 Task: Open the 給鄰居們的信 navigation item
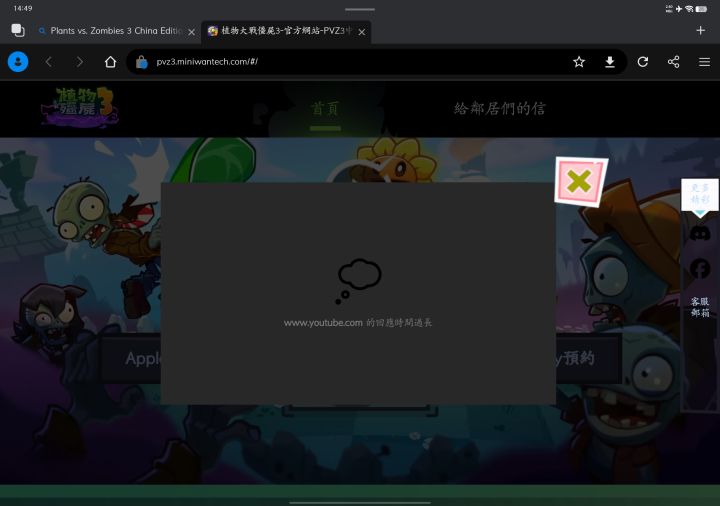pos(500,108)
